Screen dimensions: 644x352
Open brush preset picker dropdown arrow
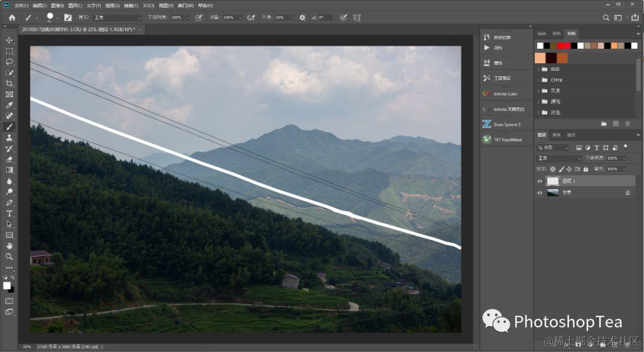point(57,18)
